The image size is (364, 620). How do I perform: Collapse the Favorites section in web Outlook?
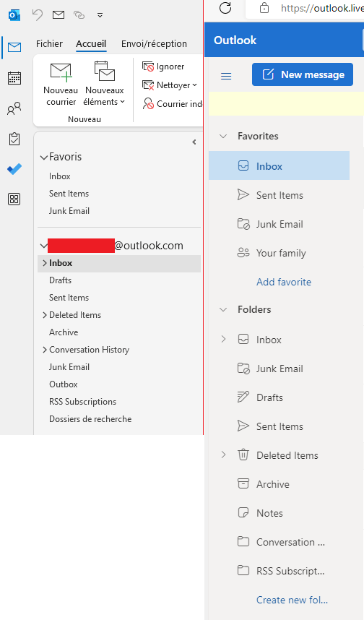(223, 136)
